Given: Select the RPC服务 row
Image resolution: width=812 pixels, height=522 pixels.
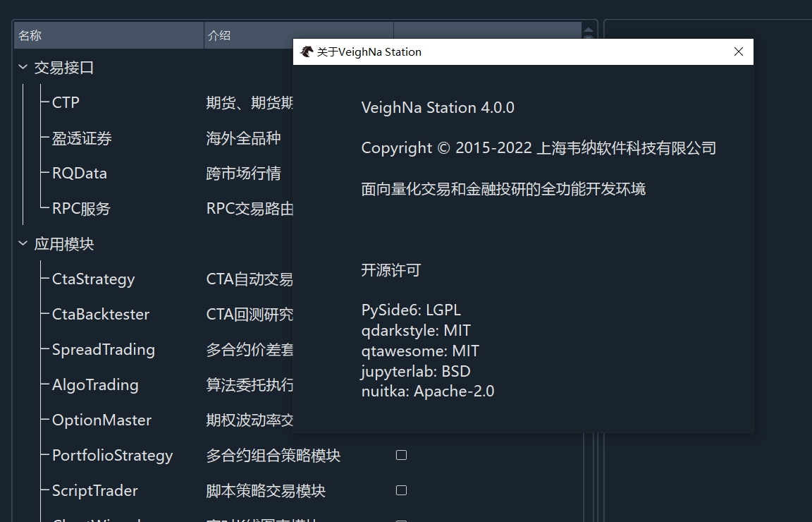Looking at the screenshot, I should point(81,208).
